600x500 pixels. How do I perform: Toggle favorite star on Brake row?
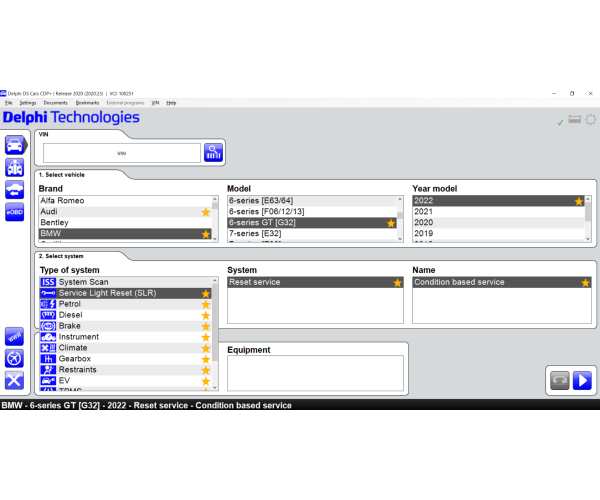click(206, 326)
